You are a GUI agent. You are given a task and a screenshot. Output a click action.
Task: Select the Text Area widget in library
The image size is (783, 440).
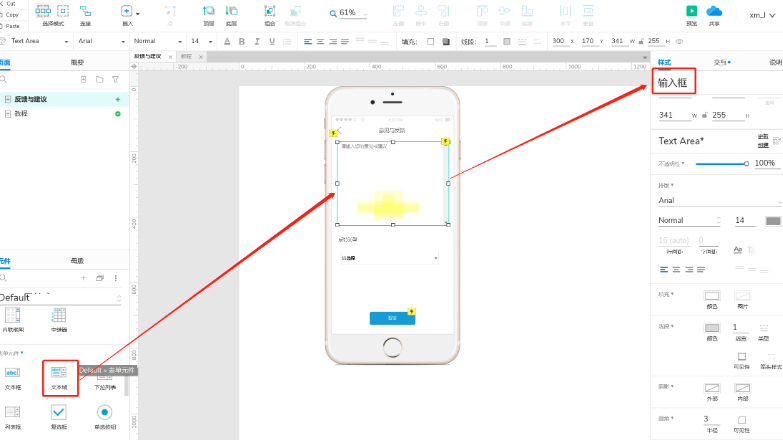tap(59, 378)
